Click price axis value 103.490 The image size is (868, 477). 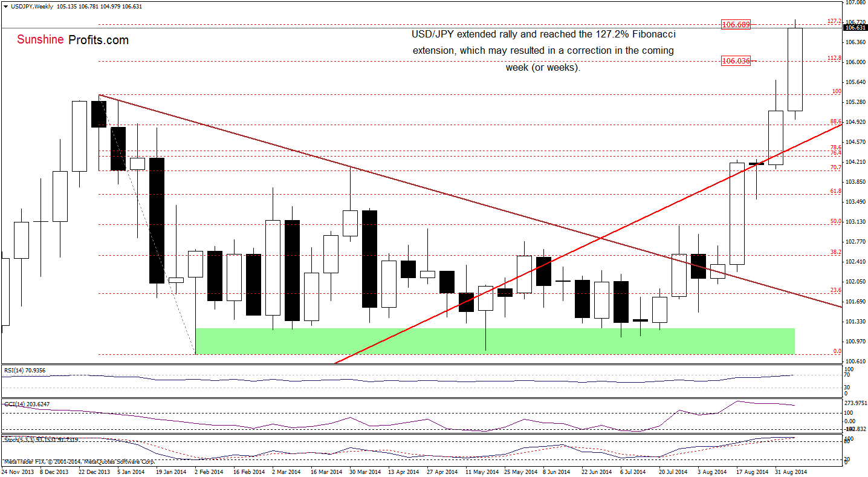click(x=855, y=202)
